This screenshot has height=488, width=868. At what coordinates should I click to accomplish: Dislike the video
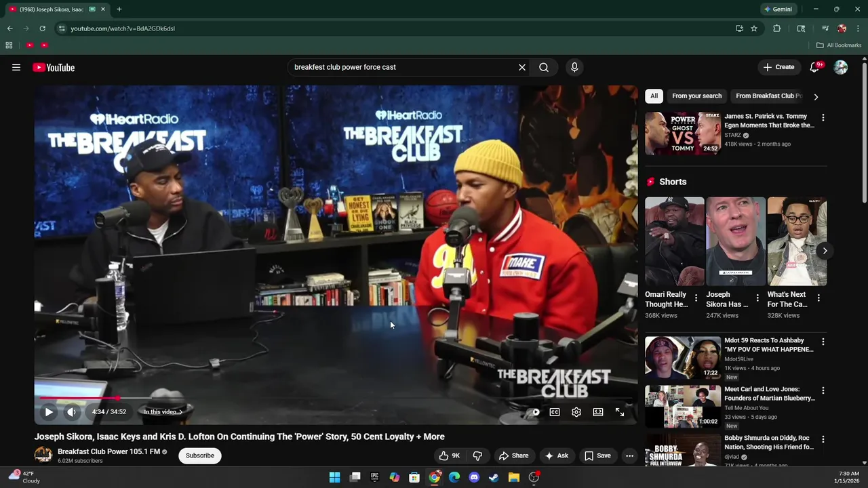pos(477,455)
